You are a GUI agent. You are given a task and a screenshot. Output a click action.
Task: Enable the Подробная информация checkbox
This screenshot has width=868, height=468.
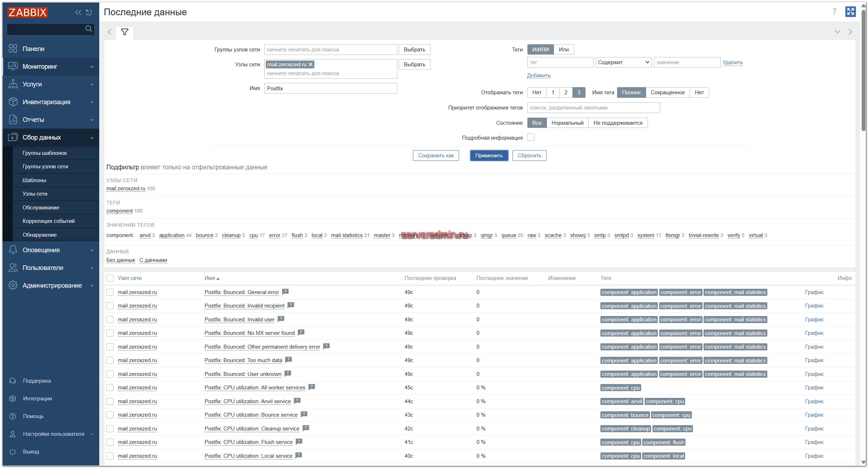coord(531,137)
